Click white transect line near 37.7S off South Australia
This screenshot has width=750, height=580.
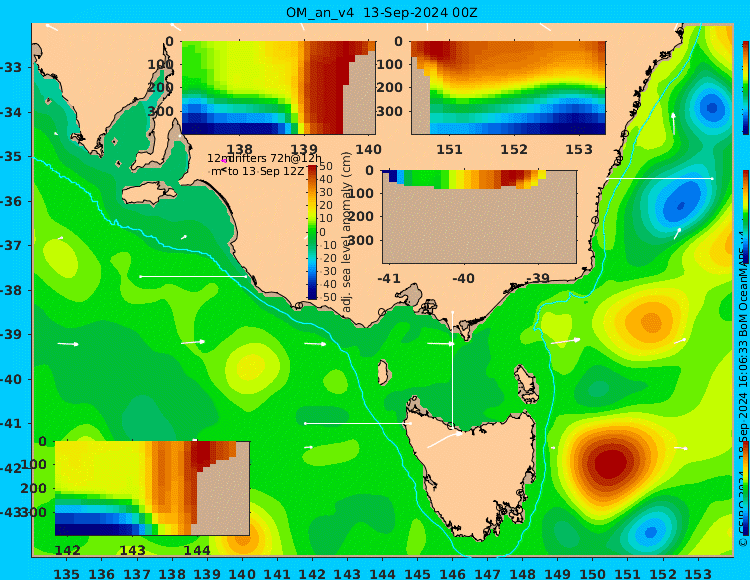coord(193,276)
